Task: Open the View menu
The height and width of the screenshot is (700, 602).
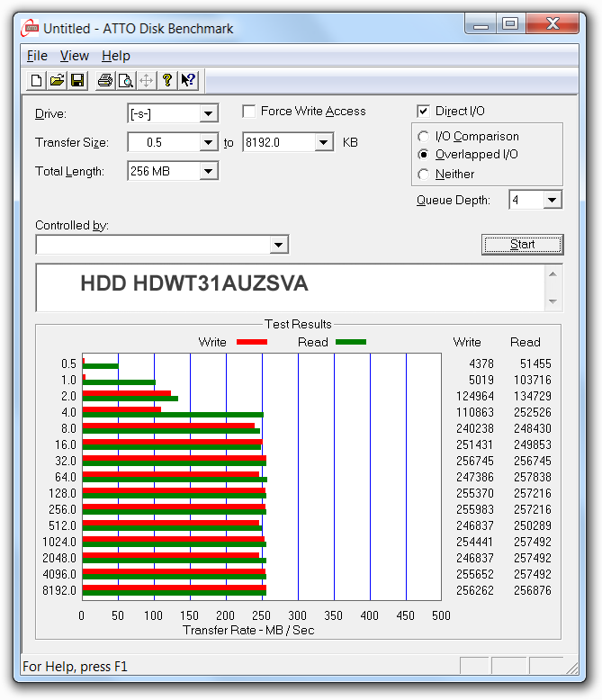Action: 75,56
